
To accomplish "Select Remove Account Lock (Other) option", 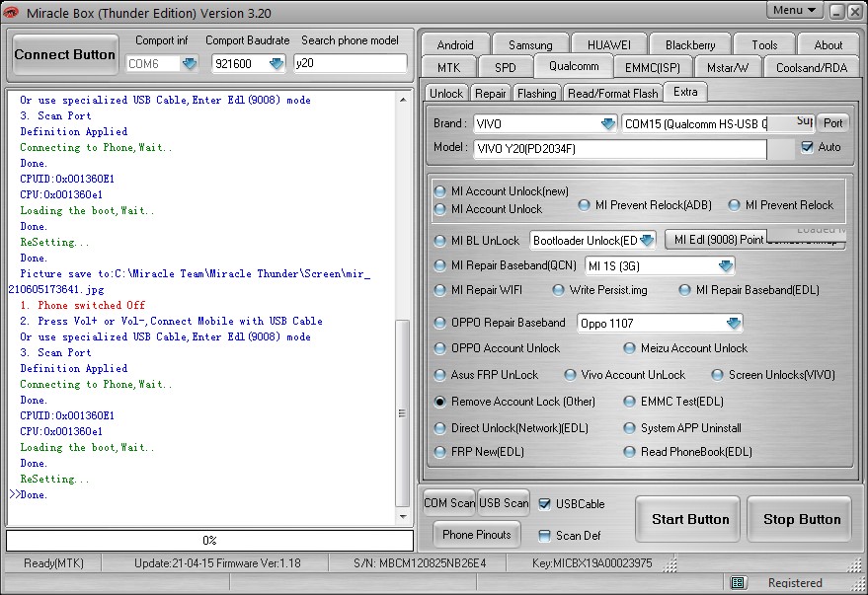I will (x=440, y=402).
